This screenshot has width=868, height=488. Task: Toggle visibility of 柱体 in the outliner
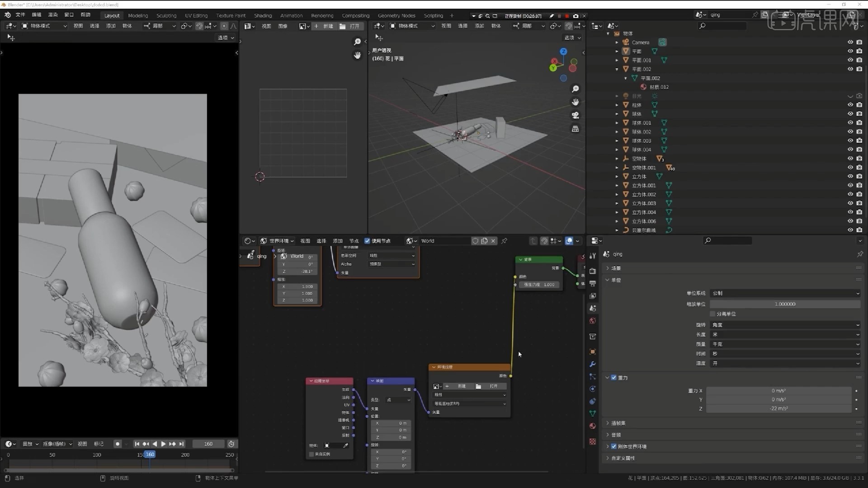pos(850,105)
